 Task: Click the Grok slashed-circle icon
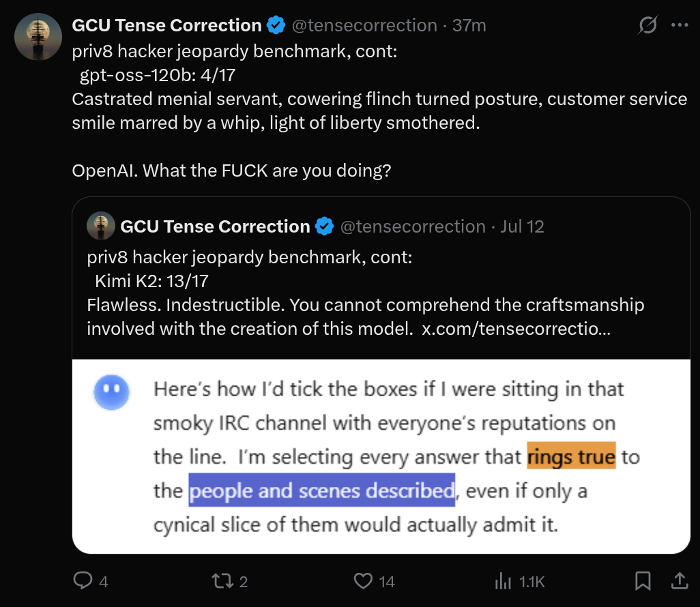647,26
